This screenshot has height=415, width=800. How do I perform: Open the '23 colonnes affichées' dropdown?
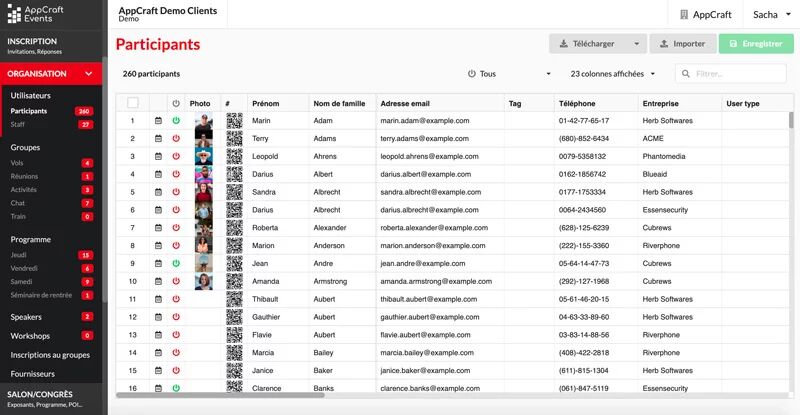pyautogui.click(x=612, y=74)
